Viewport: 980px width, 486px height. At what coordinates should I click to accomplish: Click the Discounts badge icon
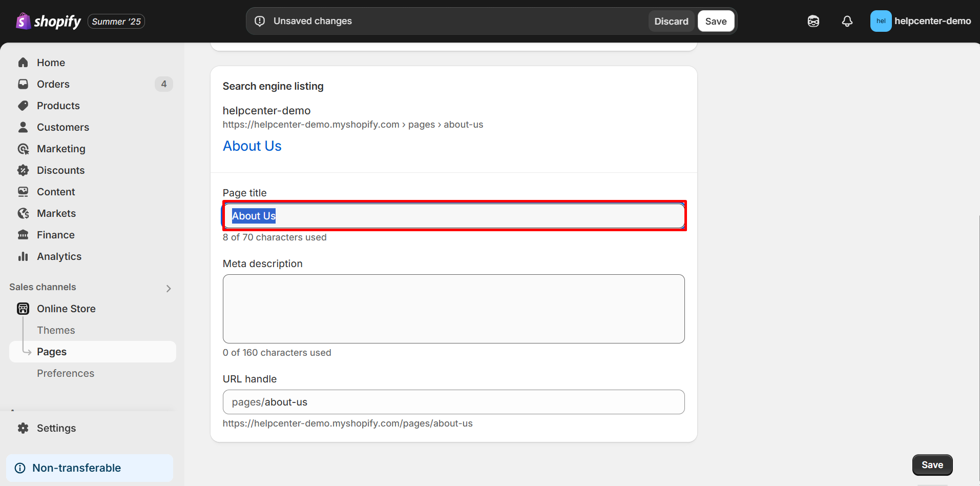[23, 170]
